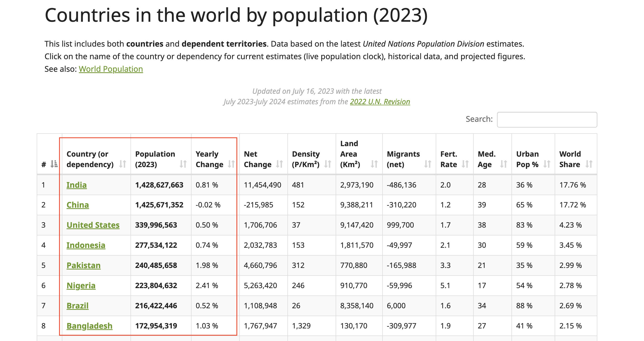Open the Indonesia country page
This screenshot has width=644, height=341.
coord(86,245)
